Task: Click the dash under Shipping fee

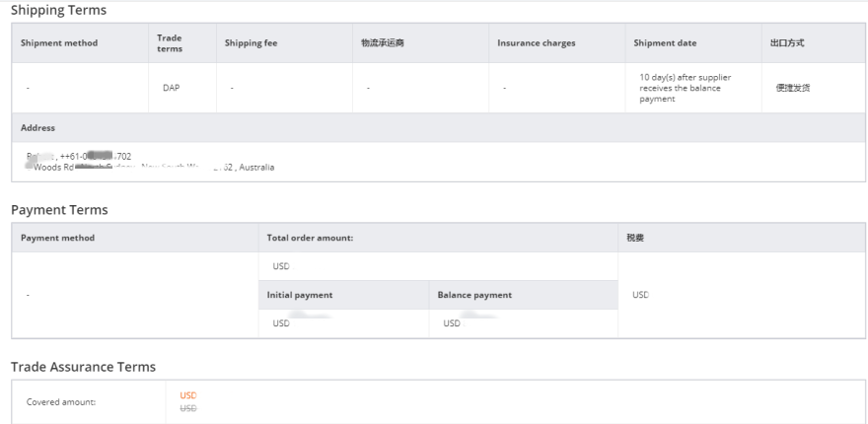Action: point(232,88)
